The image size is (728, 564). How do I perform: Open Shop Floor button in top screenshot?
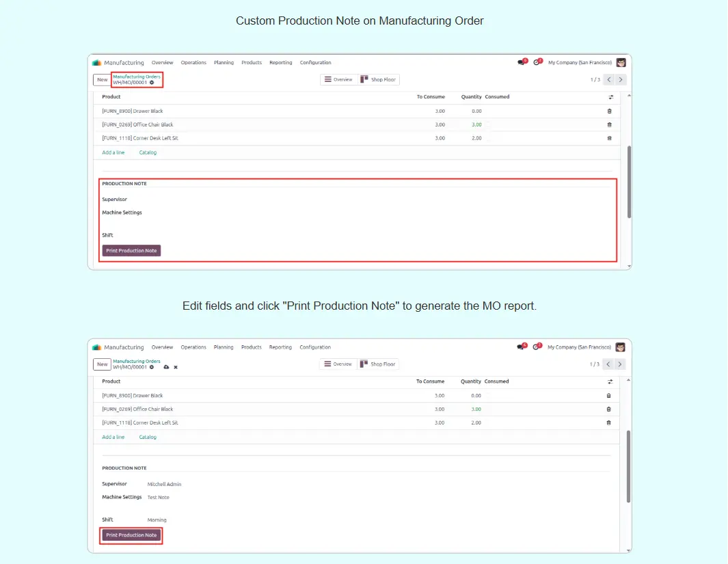379,79
